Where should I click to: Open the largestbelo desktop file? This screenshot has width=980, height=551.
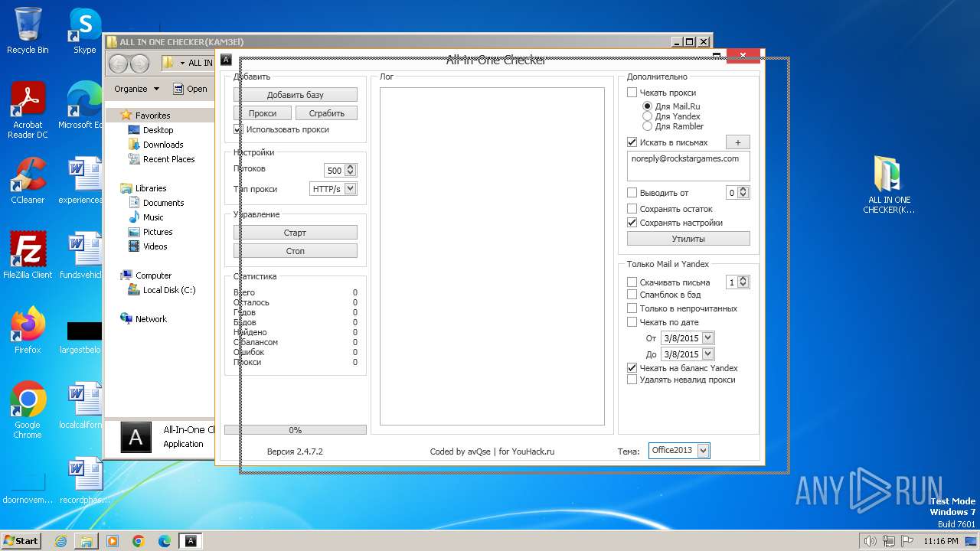pyautogui.click(x=81, y=337)
